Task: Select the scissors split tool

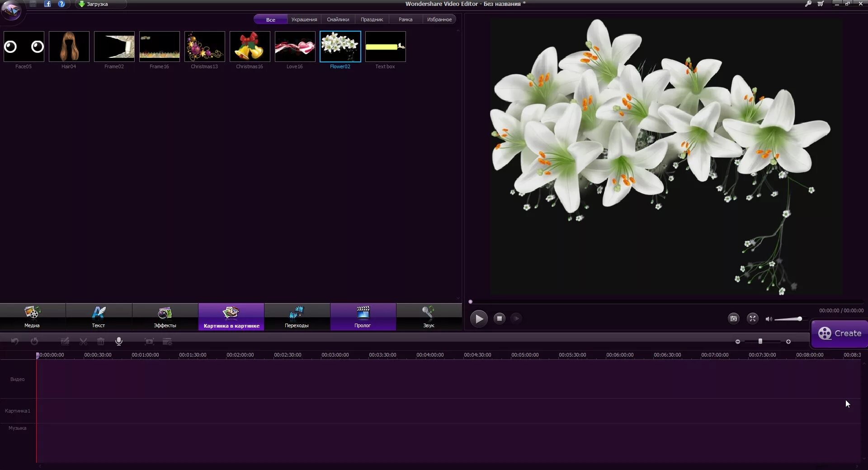Action: click(83, 342)
